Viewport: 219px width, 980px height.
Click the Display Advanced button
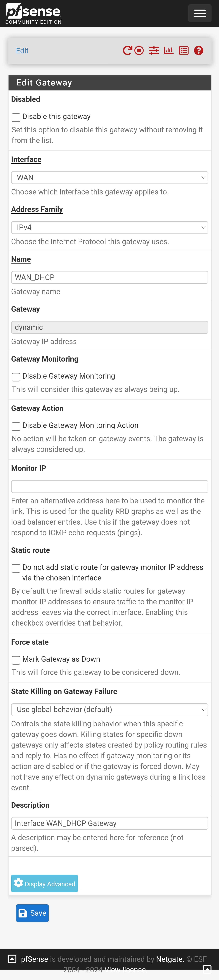(x=45, y=883)
